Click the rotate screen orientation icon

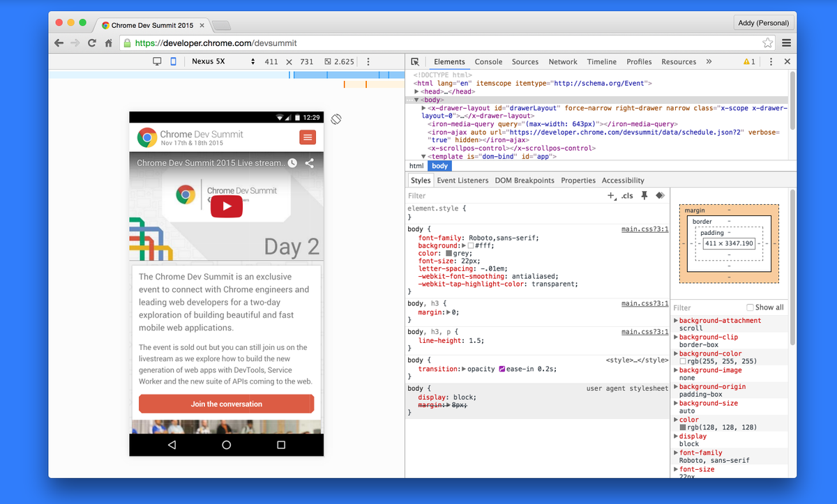point(335,119)
